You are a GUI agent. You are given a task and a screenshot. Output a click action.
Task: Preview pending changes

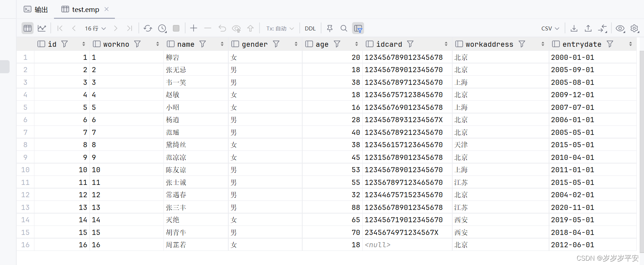coord(236,28)
